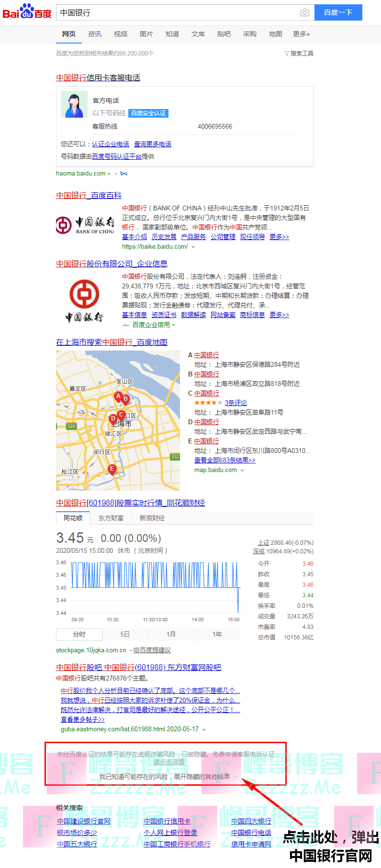381x868 pixels.
Task: Expand dropdown arrow beside haoma.baidu.com
Action: (109, 174)
